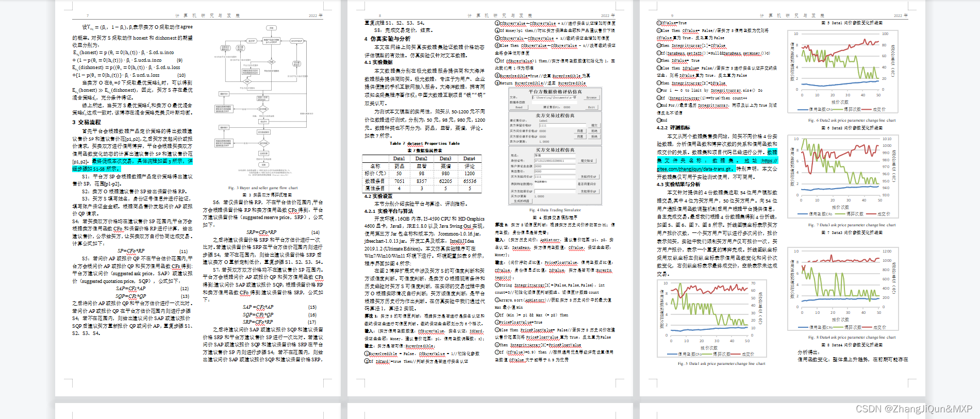The width and height of the screenshot is (980, 419).
Task: Select the 'Data1' column header in Table 7
Action: click(x=399, y=159)
